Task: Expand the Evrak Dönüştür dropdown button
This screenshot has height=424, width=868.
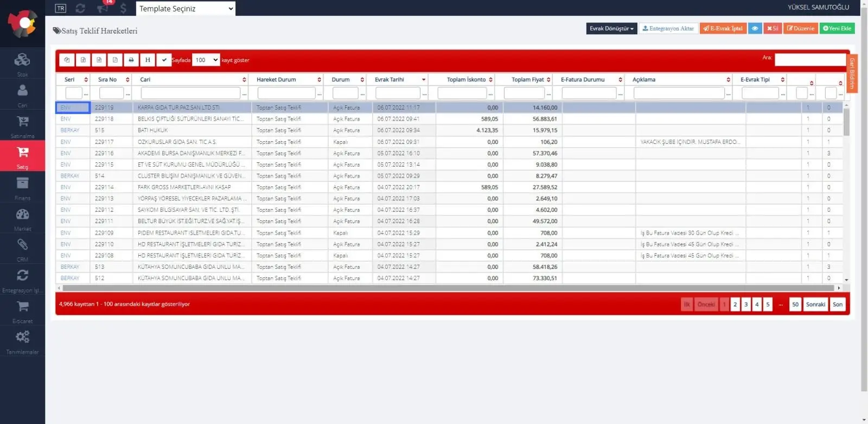Action: point(611,28)
